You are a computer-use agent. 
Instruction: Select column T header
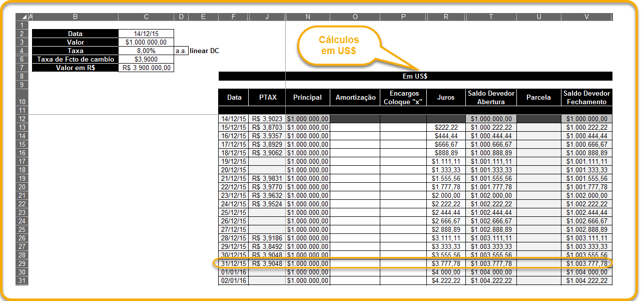coord(491,17)
